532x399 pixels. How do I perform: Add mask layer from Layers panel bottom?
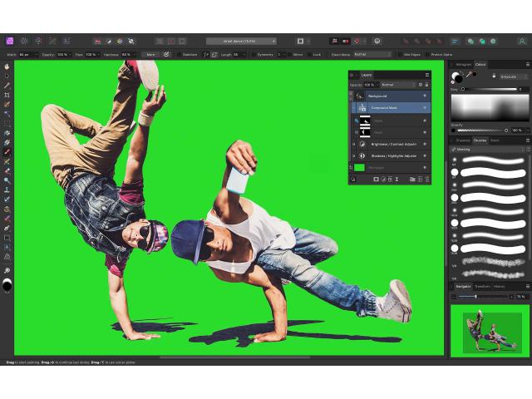[x=377, y=179]
